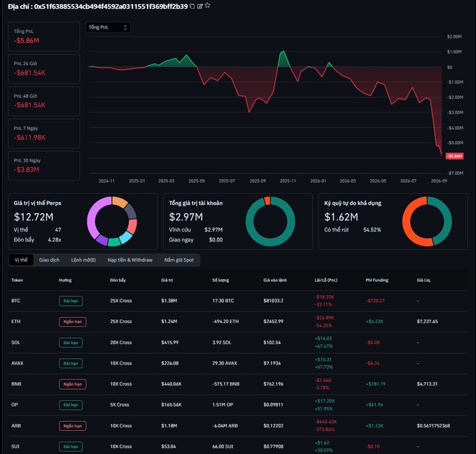This screenshot has height=454, width=476.
Task: Copy the wallet address icon
Action: [192, 6]
